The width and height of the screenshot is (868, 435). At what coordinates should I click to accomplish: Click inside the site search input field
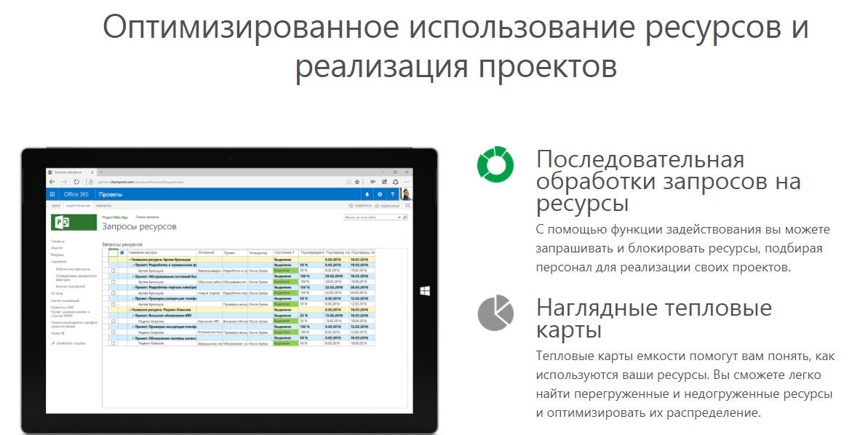364,217
